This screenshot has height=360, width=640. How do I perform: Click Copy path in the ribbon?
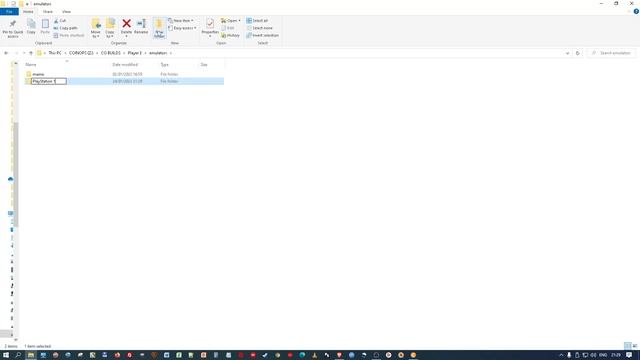65,28
